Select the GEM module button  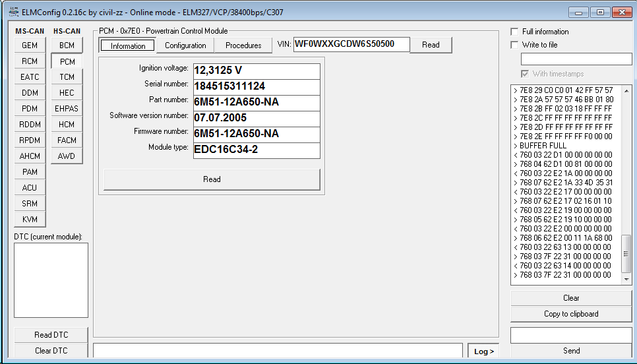click(x=30, y=45)
